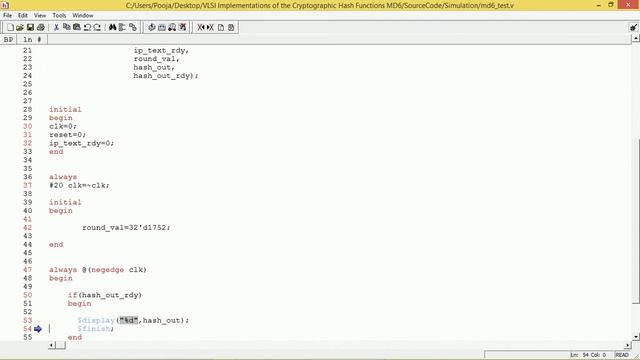Click the horizontal scrollbar left arrow
Image resolution: width=640 pixels, height=360 pixels.
[x=52, y=345]
